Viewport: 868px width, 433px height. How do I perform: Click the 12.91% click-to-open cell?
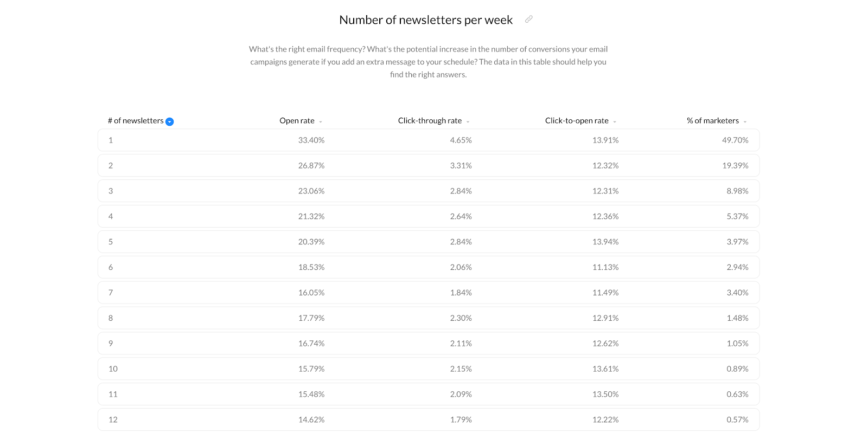[605, 318]
